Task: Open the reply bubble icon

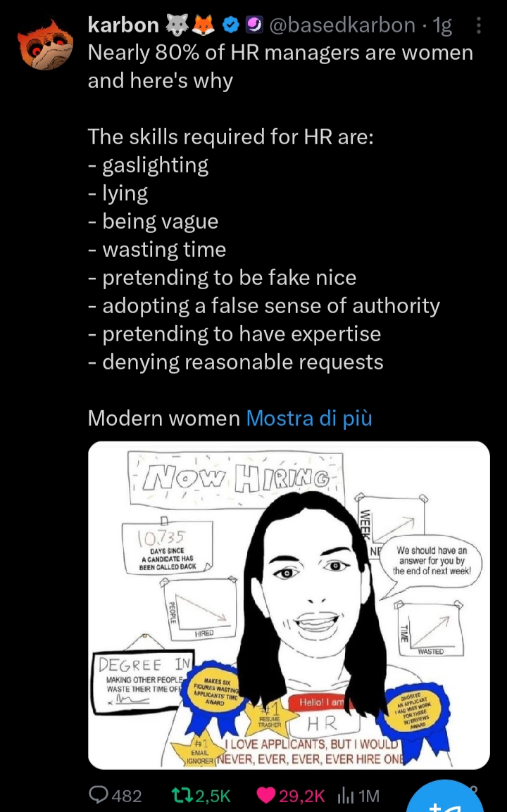Action: [99, 794]
